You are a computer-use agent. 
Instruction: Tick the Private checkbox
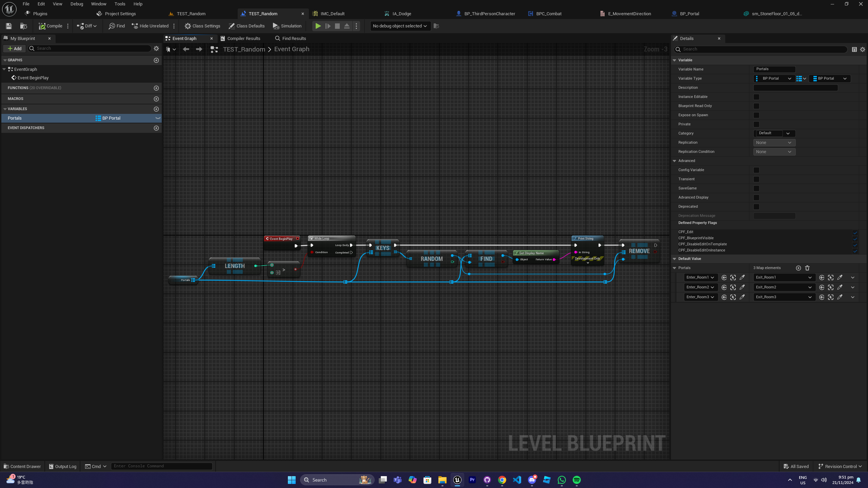(756, 124)
